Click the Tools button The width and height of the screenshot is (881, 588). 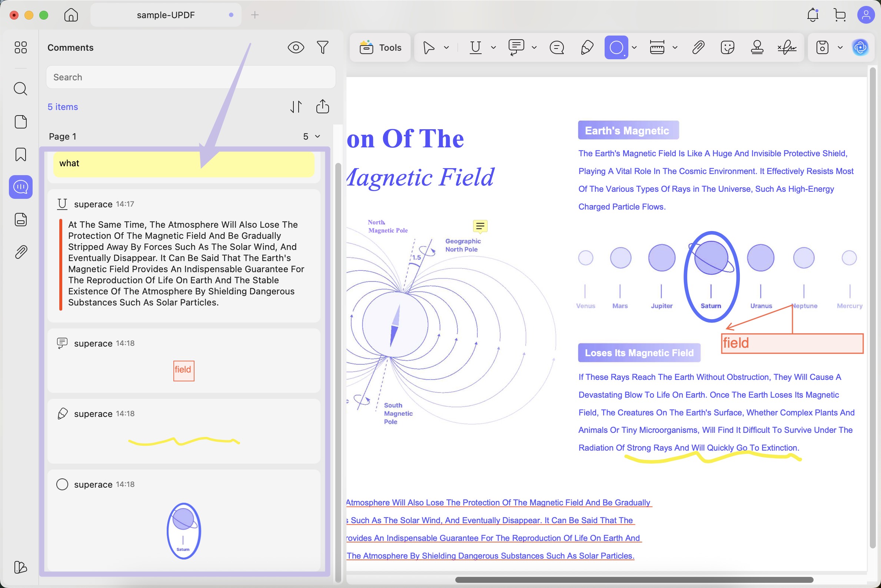(x=380, y=48)
